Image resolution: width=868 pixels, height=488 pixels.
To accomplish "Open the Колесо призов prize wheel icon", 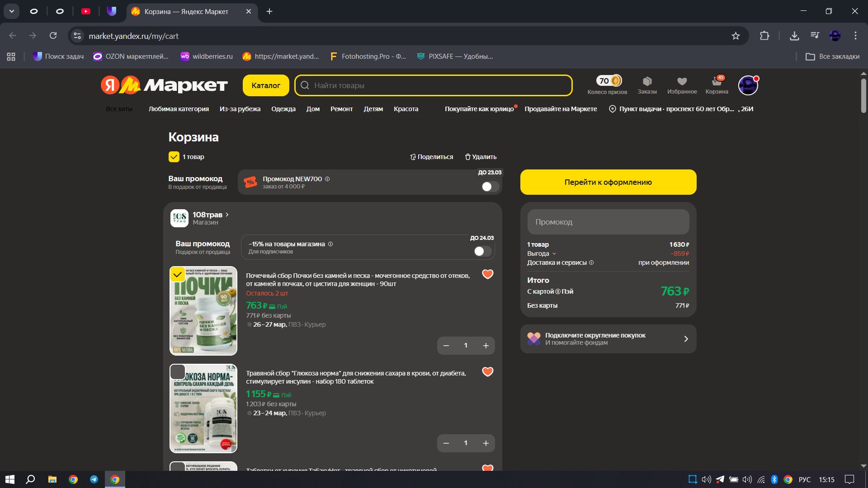I will click(609, 81).
